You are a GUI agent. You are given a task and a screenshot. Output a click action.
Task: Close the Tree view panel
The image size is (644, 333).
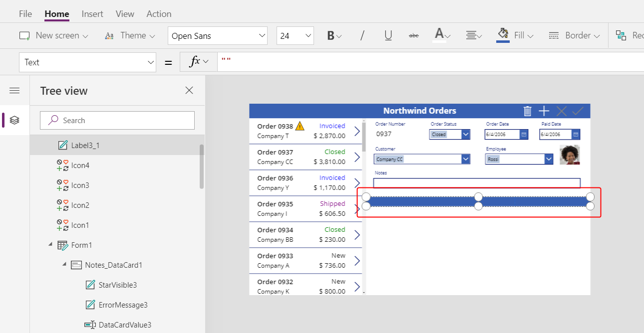tap(189, 90)
